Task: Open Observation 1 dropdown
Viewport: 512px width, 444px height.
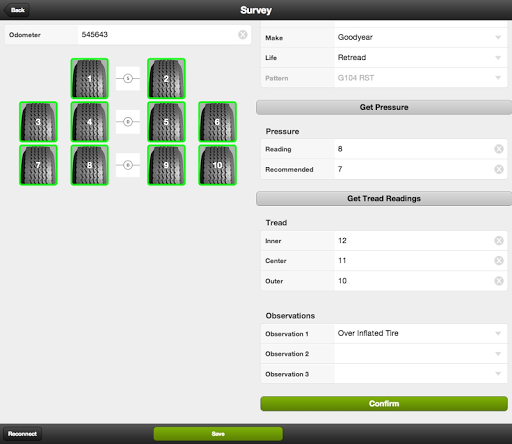Action: 420,333
